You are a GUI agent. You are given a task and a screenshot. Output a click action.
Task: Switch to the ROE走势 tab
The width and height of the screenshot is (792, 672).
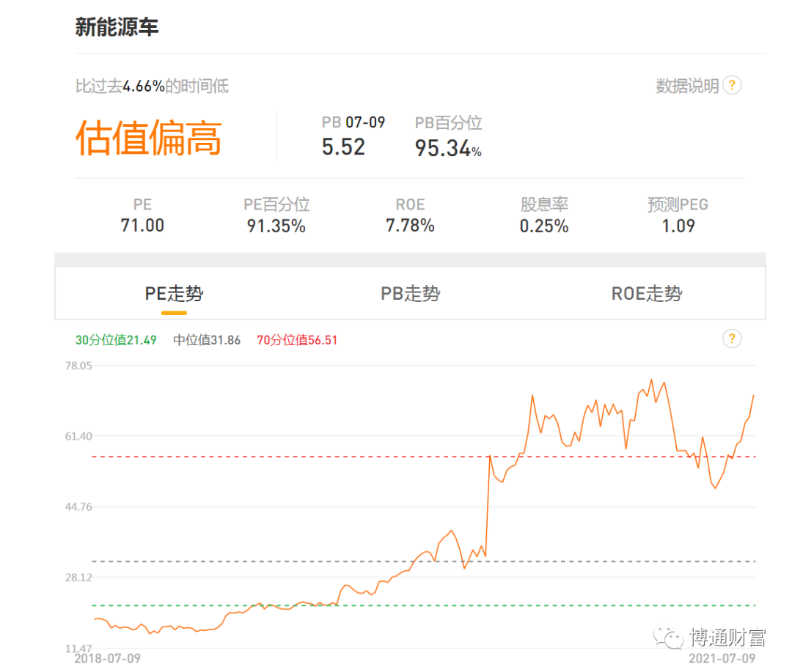pos(647,294)
